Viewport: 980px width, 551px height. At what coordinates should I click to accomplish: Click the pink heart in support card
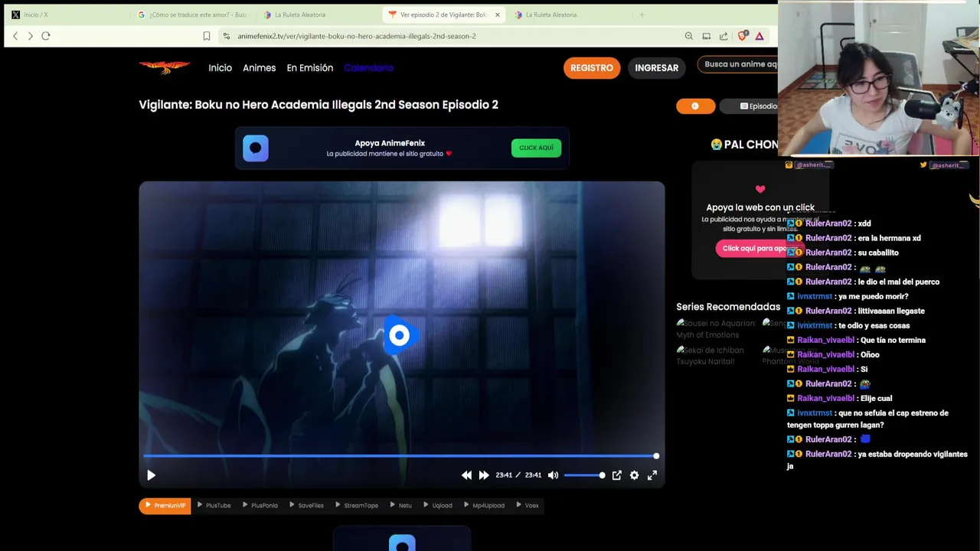[760, 189]
